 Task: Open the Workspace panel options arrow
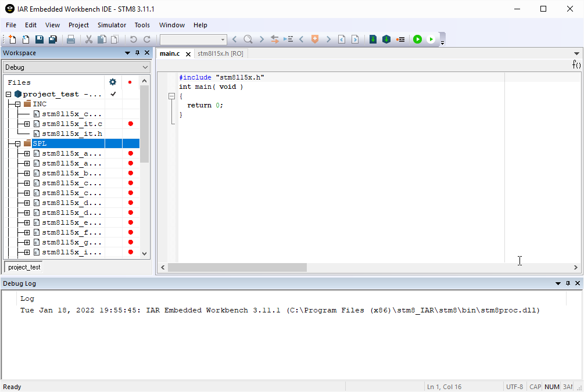127,53
